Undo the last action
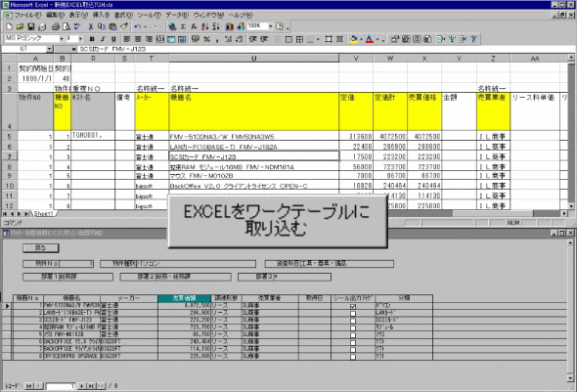This screenshot has width=577, height=392. [138, 26]
